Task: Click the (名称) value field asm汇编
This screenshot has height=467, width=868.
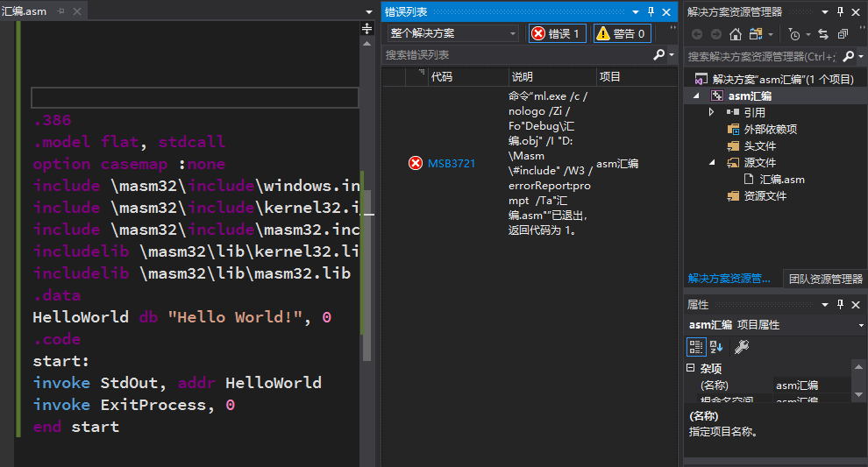Action: click(812, 386)
